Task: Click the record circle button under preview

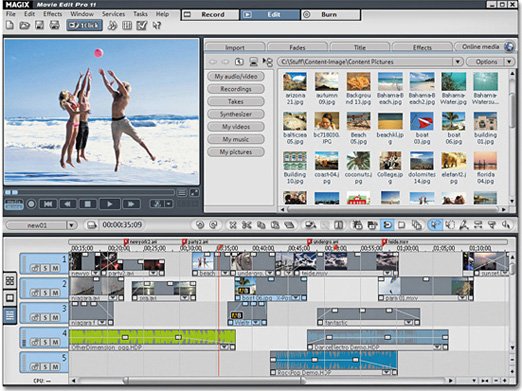Action: click(31, 204)
